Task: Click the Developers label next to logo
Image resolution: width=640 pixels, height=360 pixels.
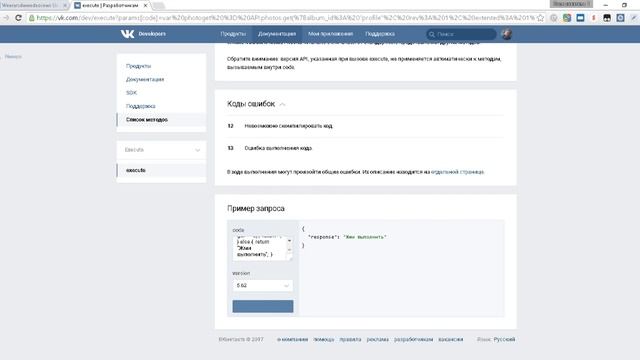Action: (152, 34)
